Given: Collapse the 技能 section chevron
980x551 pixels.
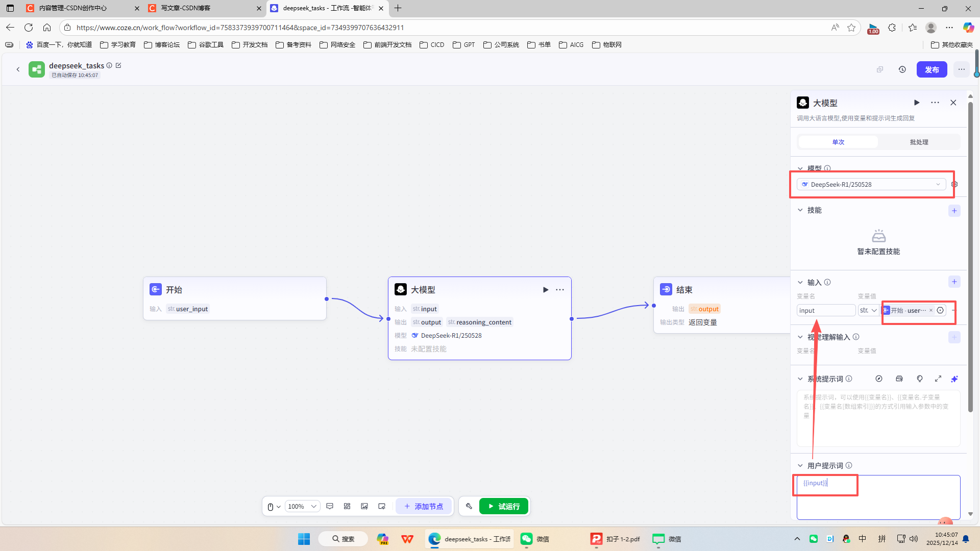Looking at the screenshot, I should (800, 210).
